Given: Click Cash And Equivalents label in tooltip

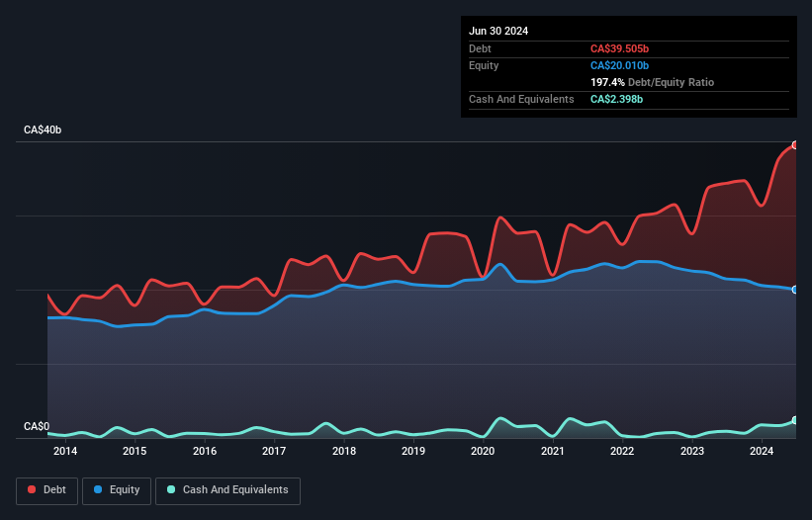Looking at the screenshot, I should [521, 99].
